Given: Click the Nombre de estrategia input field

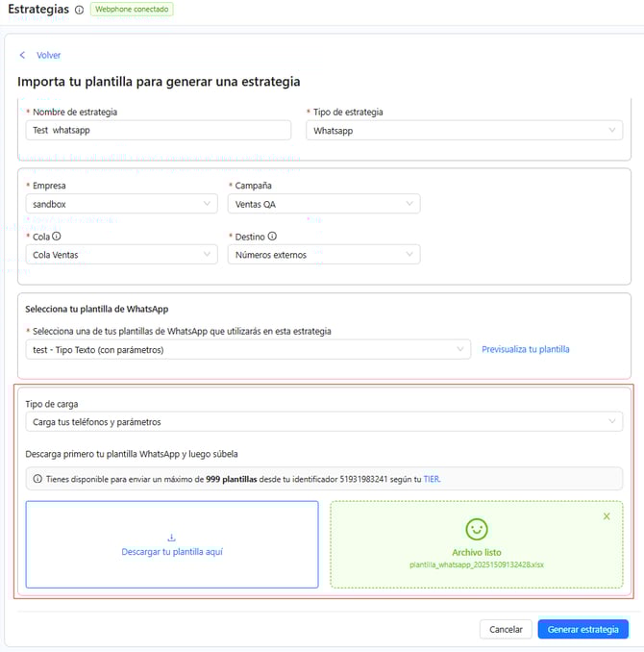Looking at the screenshot, I should (158, 131).
